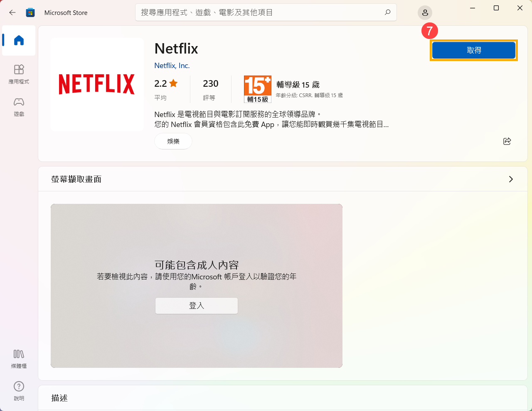Open Help (說明) in the sidebar
Image resolution: width=532 pixels, height=411 pixels.
[x=19, y=391]
